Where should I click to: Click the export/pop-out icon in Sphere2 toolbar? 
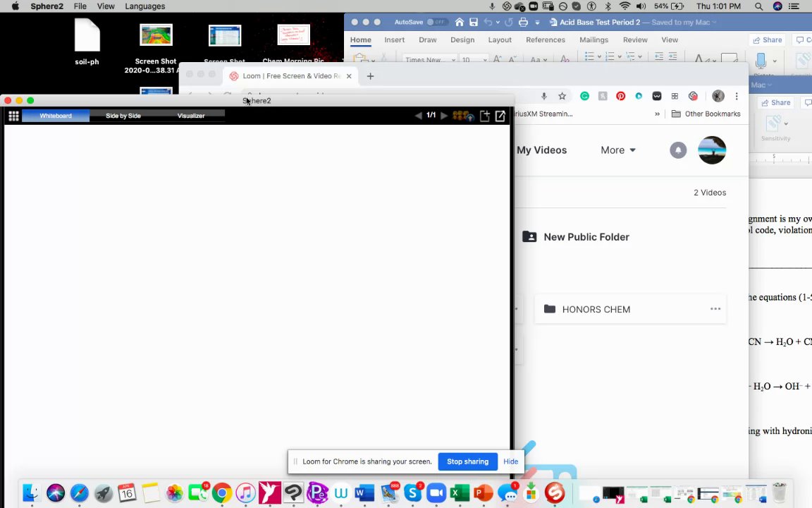pos(500,116)
